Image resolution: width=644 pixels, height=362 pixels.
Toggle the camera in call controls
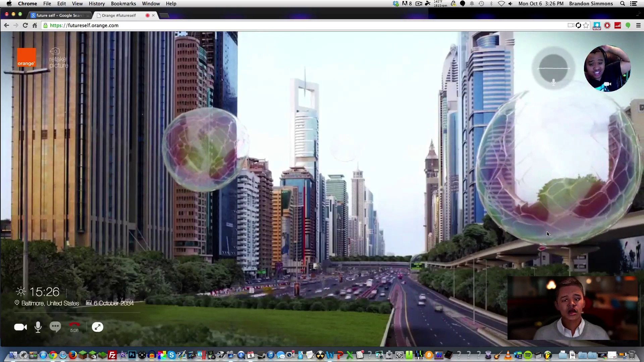[x=20, y=327]
